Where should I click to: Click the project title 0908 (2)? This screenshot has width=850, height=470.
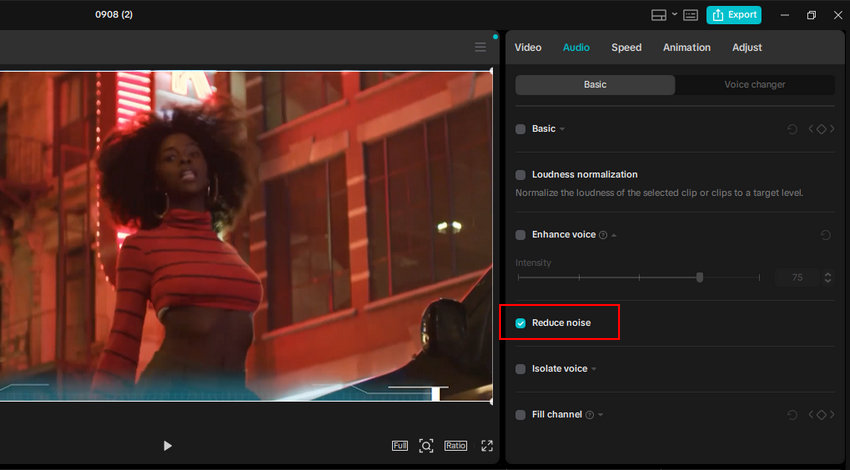pos(114,15)
